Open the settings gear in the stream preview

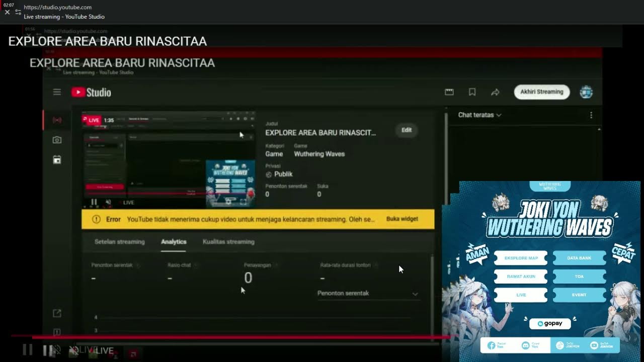click(229, 202)
